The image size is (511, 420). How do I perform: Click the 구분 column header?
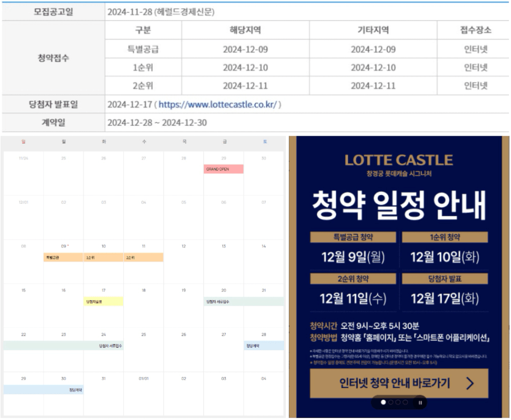143,31
